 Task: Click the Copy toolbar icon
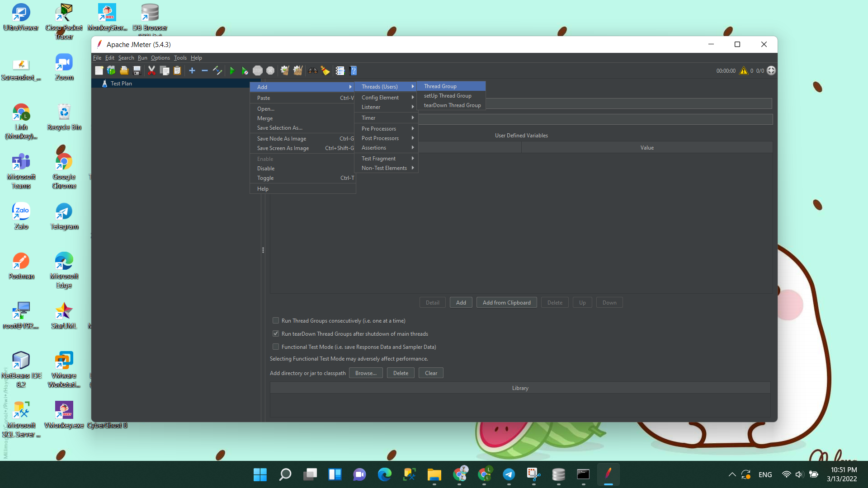tap(165, 70)
